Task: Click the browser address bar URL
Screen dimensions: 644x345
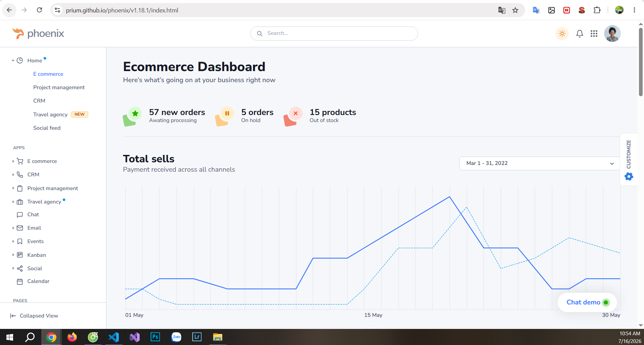Action: pos(122,10)
